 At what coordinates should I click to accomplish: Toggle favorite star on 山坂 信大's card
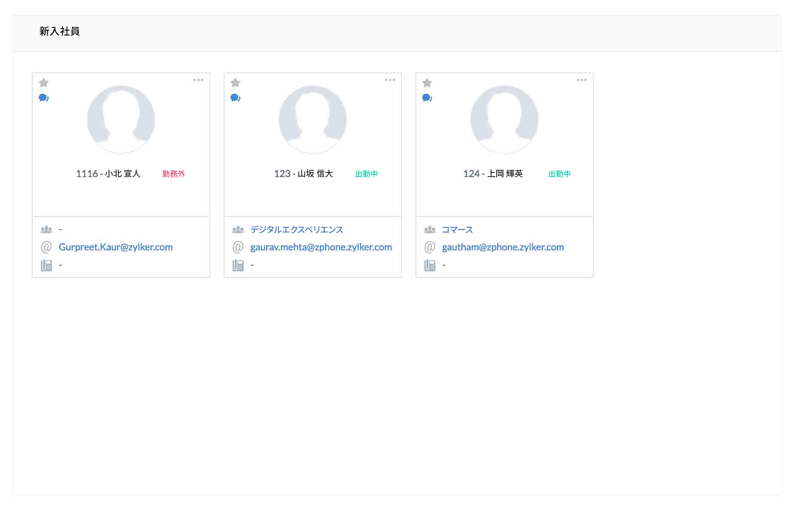[235, 83]
